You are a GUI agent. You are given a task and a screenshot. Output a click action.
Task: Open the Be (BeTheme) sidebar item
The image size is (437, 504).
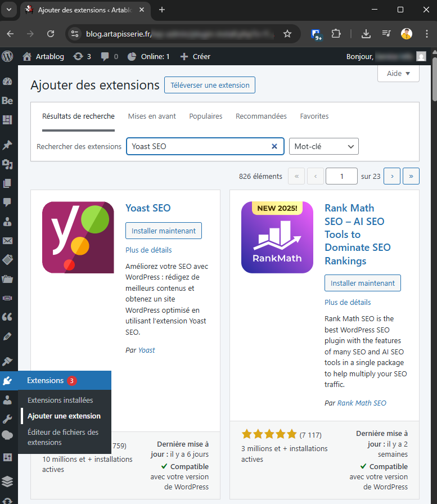coord(7,101)
